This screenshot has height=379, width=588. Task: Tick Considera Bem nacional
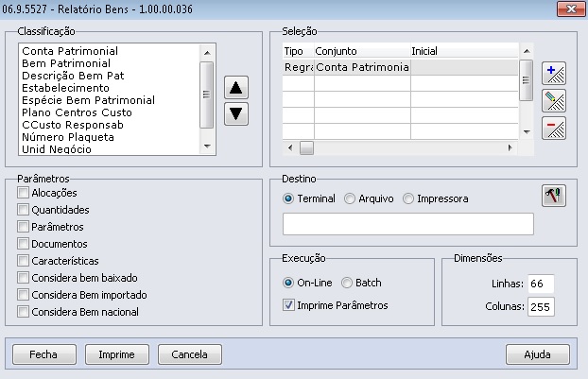pos(23,312)
